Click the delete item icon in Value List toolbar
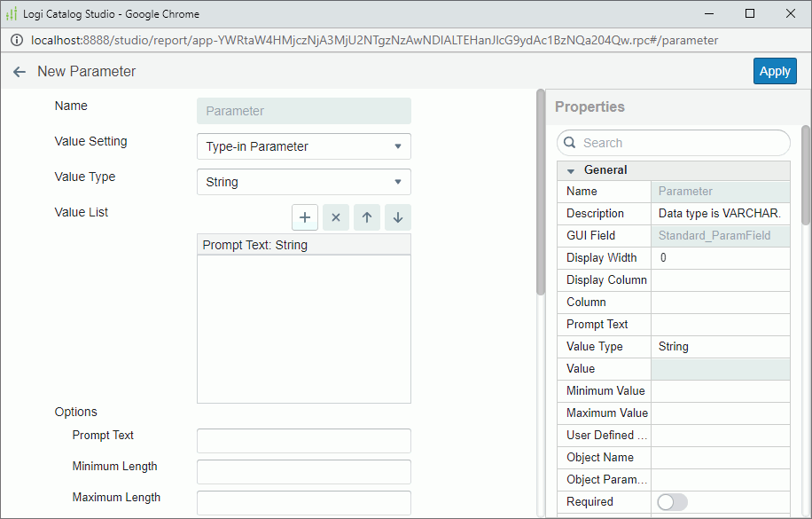This screenshot has width=812, height=519. tap(335, 216)
